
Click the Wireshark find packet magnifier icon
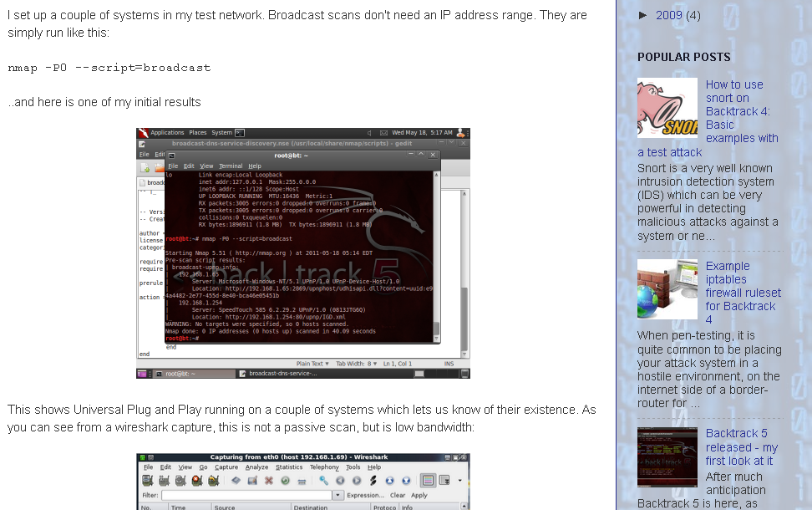click(323, 481)
